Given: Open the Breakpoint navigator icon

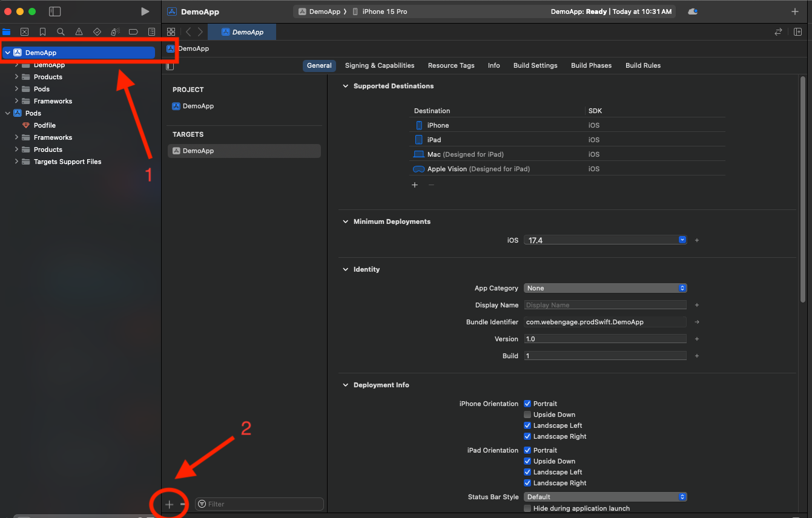Looking at the screenshot, I should click(x=133, y=32).
